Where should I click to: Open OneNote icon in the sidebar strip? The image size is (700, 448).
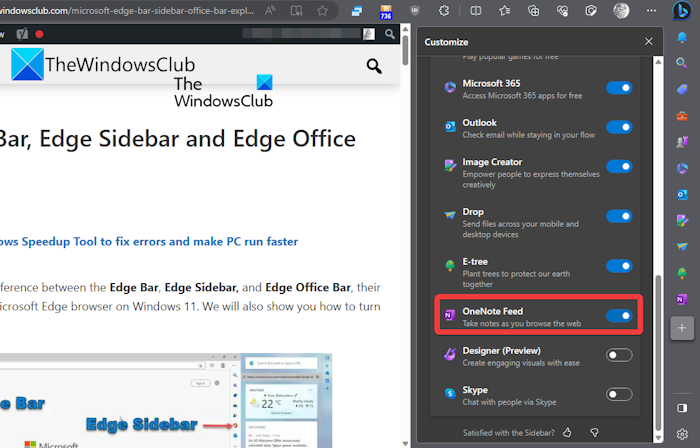point(682,299)
